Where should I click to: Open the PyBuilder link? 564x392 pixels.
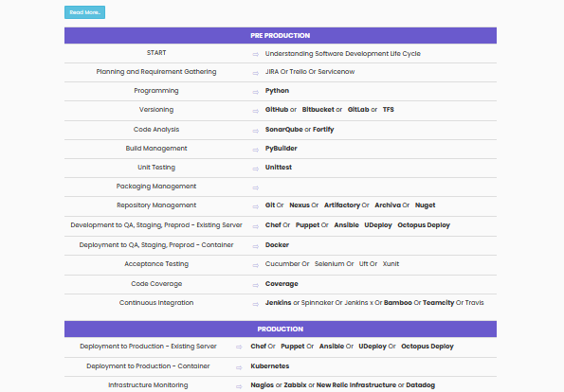281,149
